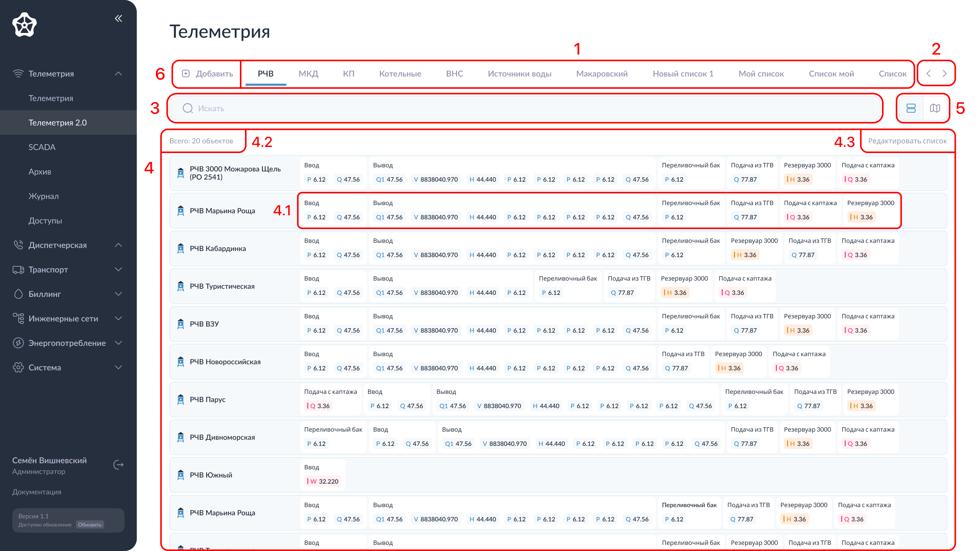This screenshot has width=980, height=551.
Task: Open the Источники воды tab
Action: click(x=520, y=74)
